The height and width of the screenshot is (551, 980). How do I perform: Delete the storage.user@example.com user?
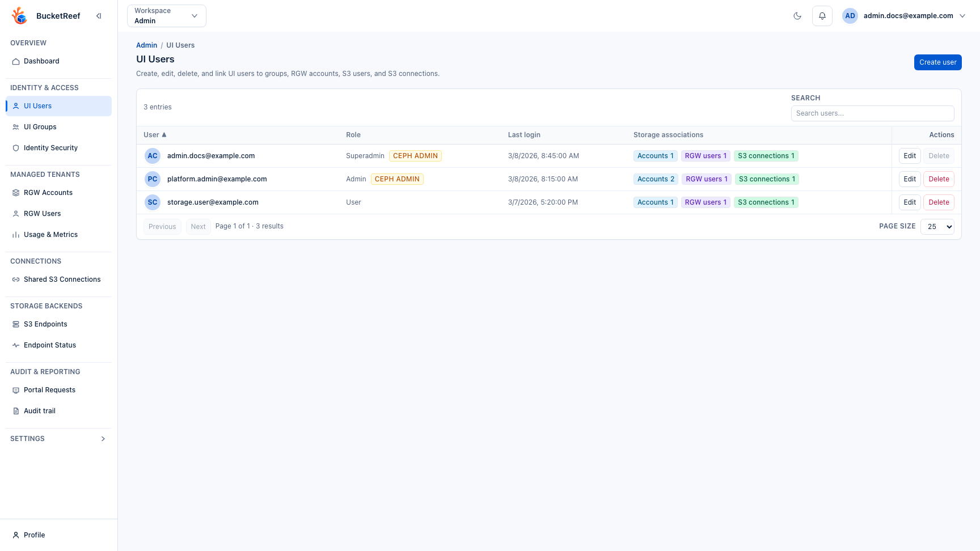939,202
